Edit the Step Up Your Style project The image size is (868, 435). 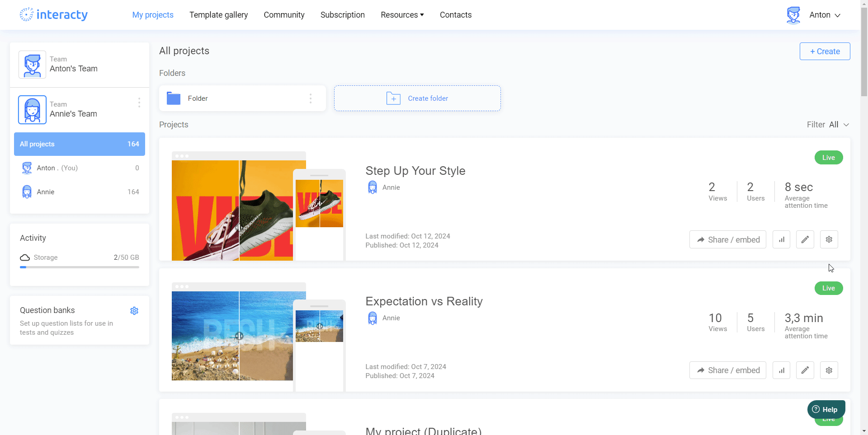click(805, 239)
